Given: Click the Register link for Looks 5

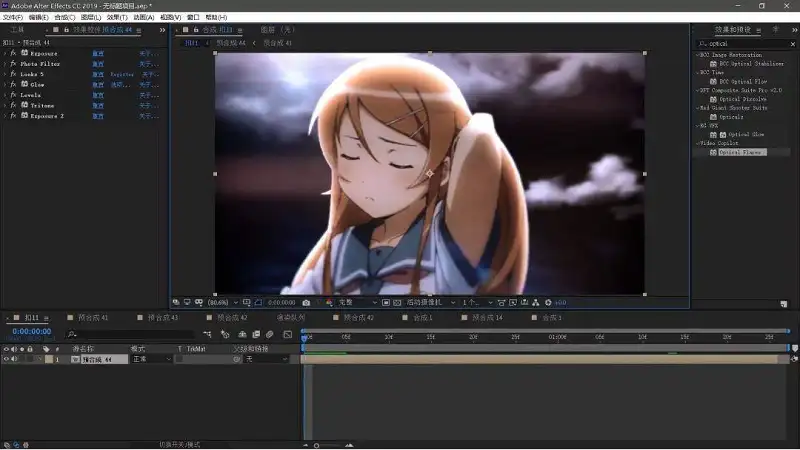Looking at the screenshot, I should [x=122, y=74].
